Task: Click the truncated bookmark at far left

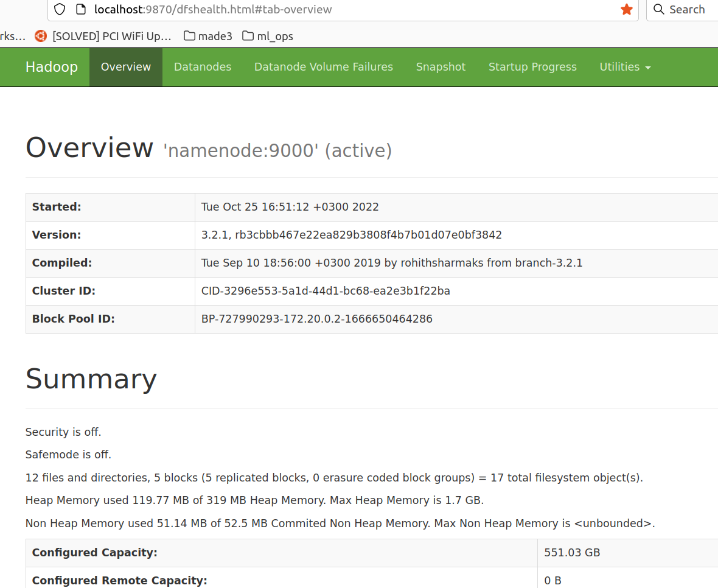Action: coord(12,36)
